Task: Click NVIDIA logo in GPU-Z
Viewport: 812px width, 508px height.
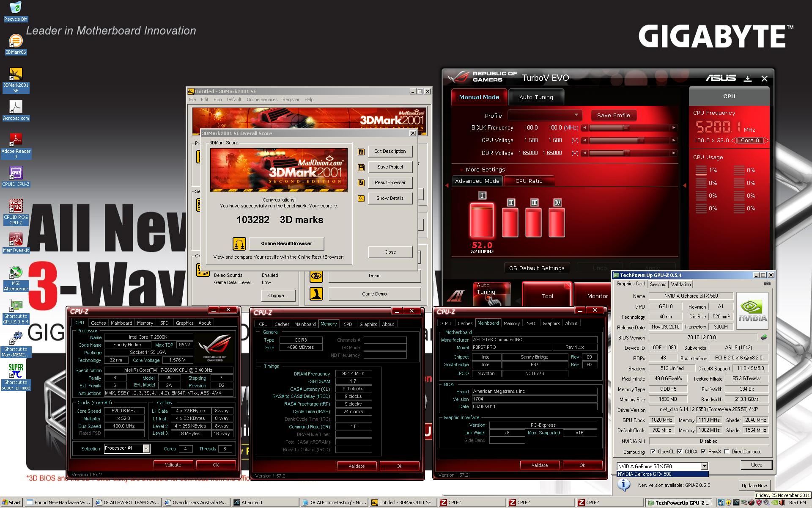Action: pyautogui.click(x=753, y=311)
